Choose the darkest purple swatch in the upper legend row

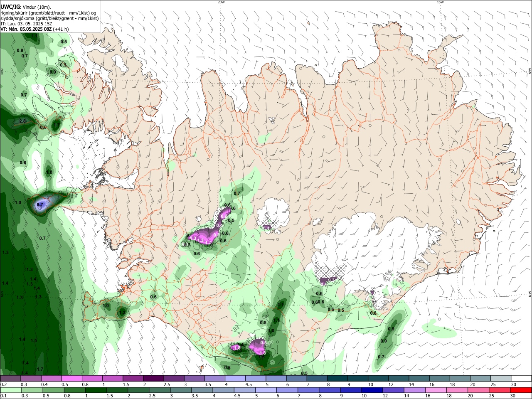153,378
